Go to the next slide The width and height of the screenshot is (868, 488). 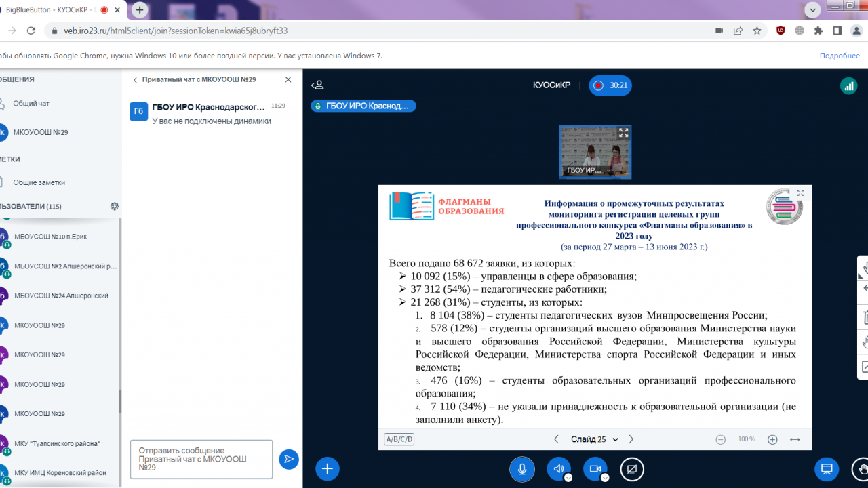(631, 439)
